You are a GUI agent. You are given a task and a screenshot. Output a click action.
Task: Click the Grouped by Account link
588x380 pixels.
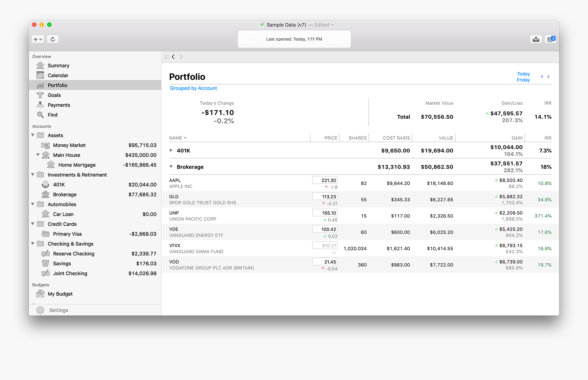click(193, 88)
